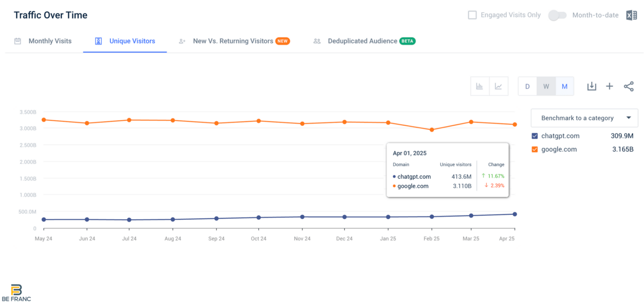Click the google.com data point for Feb 25
644x304 pixels.
point(432,130)
